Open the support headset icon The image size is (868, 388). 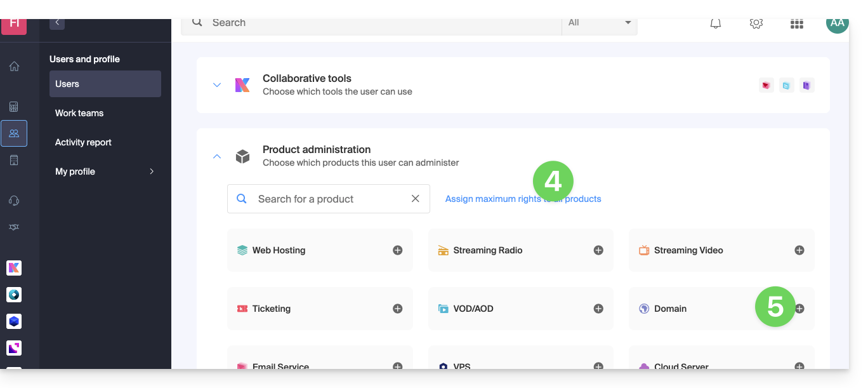point(14,201)
